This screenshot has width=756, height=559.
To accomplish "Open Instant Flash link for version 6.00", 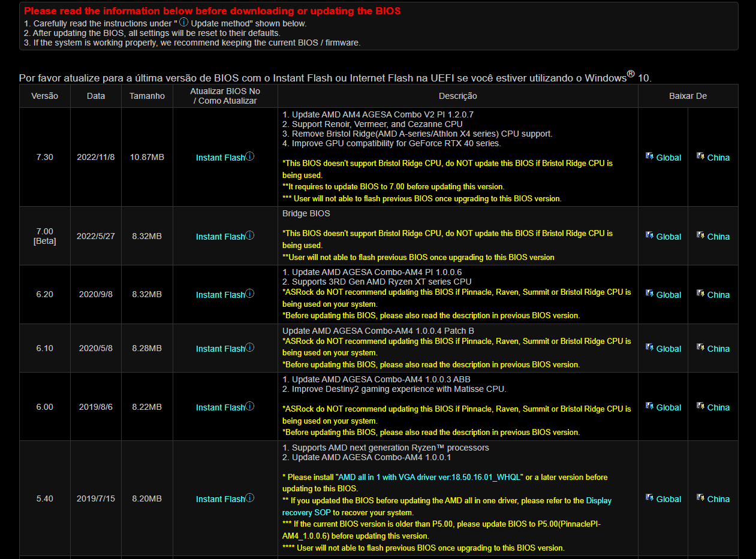I will coord(220,407).
